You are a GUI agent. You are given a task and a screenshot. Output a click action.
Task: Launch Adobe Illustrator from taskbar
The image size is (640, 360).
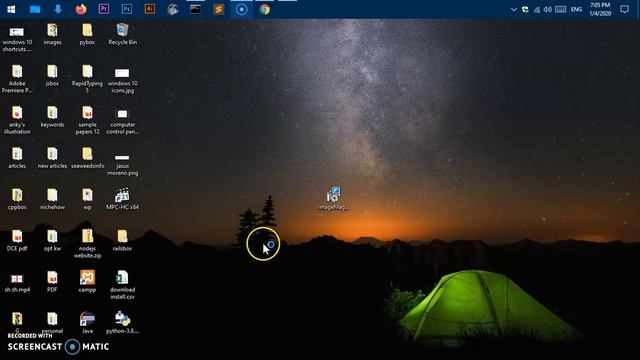150,9
